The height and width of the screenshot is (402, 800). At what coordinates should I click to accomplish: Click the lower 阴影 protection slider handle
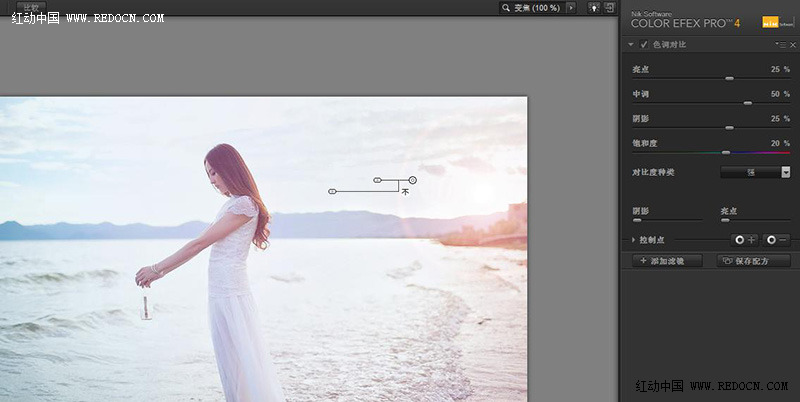tap(637, 220)
